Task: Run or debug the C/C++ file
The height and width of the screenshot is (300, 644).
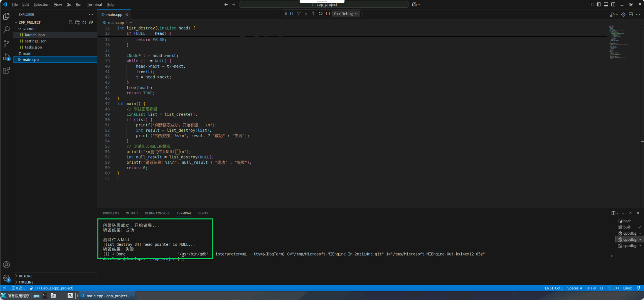Action: coord(612,14)
